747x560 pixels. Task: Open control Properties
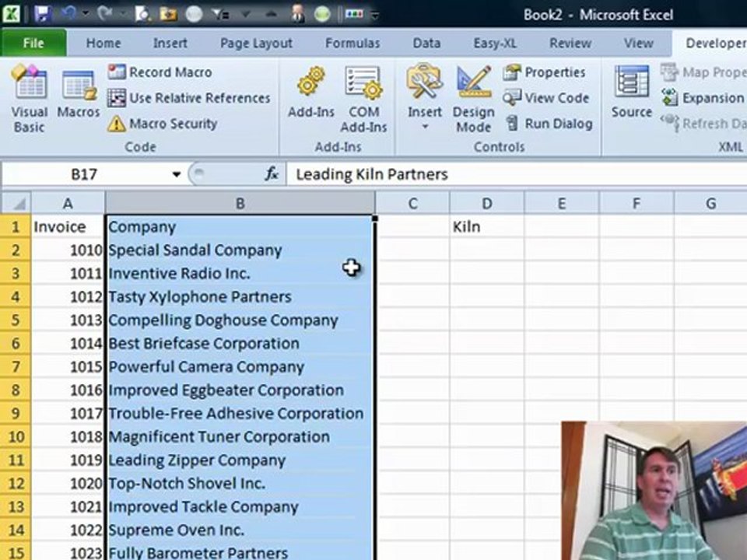pyautogui.click(x=544, y=72)
